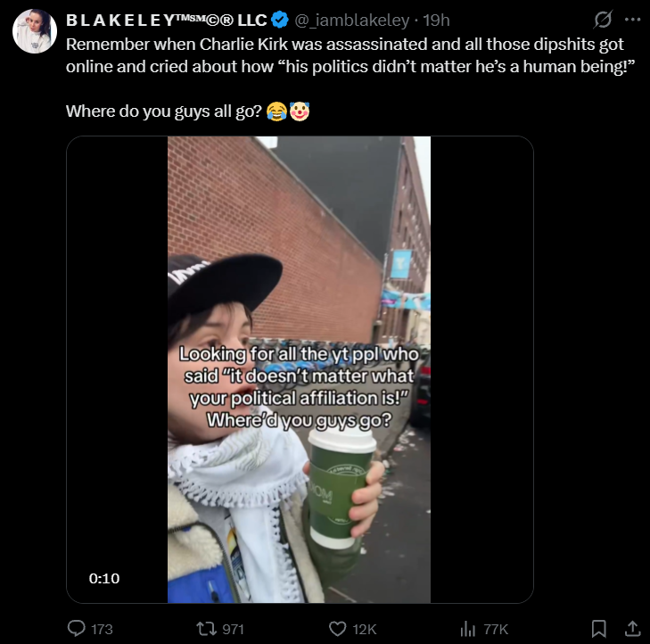Click the 971 repost count

pyautogui.click(x=233, y=629)
